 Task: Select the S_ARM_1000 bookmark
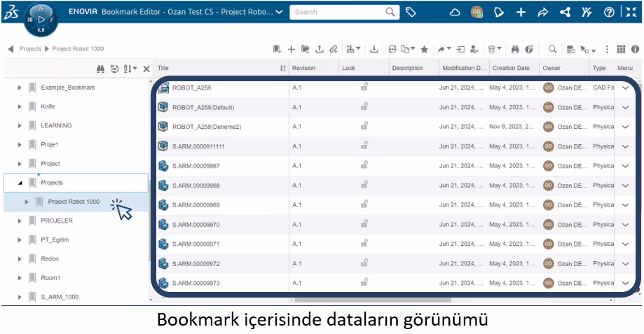[60, 297]
